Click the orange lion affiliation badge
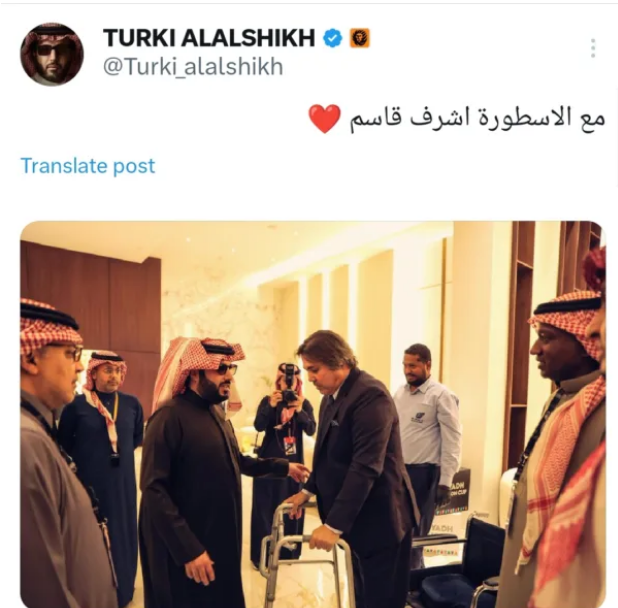618x608 pixels. pos(359,38)
